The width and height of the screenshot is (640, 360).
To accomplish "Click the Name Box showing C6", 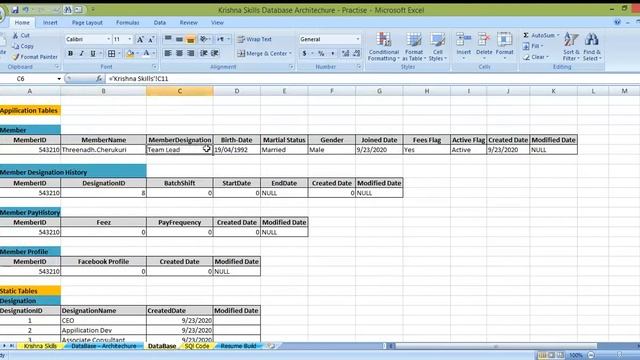I will pos(29,78).
